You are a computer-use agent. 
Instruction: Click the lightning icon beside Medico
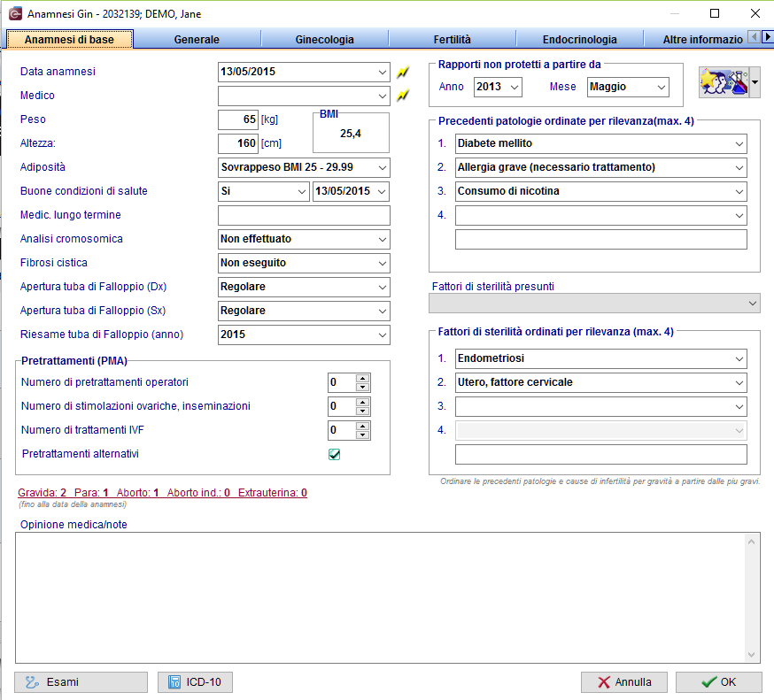point(403,96)
